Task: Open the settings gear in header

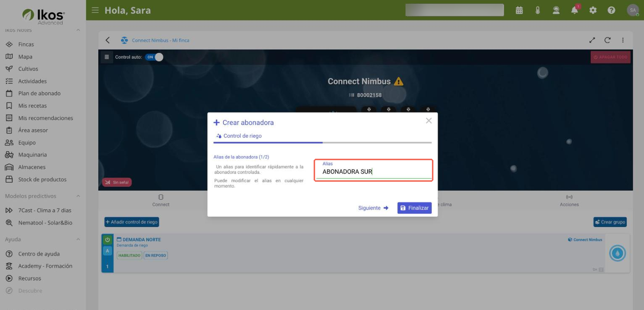Action: 593,10
